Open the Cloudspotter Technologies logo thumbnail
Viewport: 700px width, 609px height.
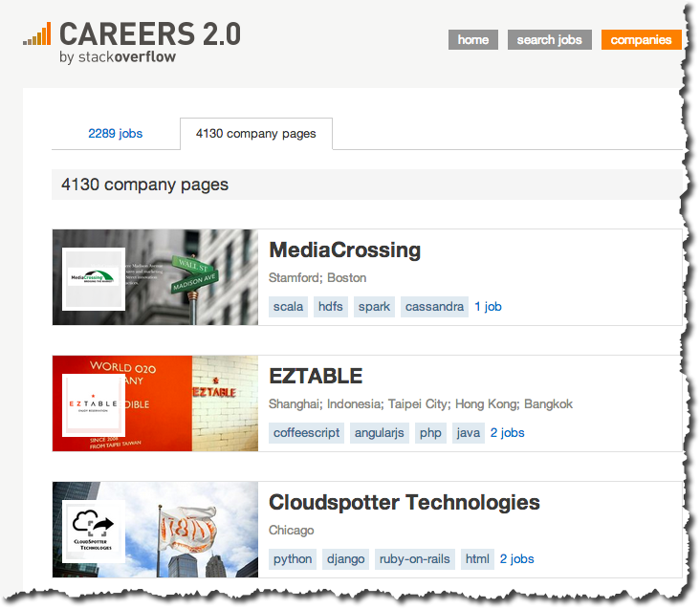click(94, 532)
